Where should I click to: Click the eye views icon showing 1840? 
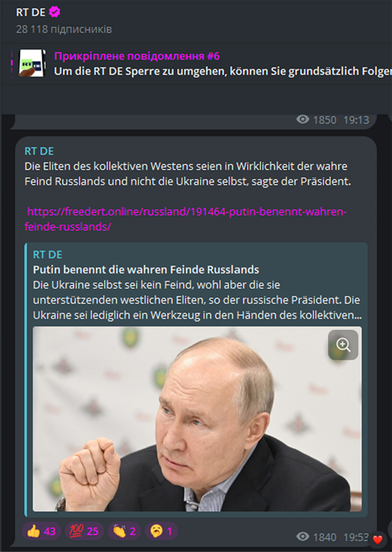click(302, 537)
